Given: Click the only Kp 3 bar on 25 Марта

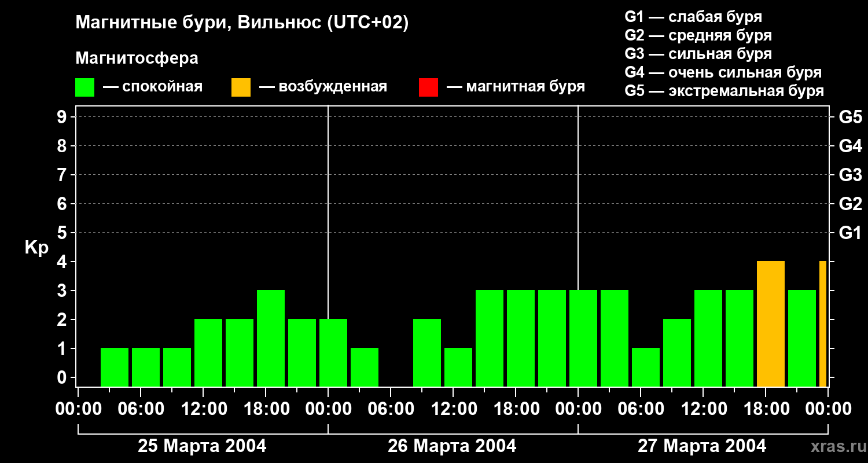Looking at the screenshot, I should pos(271,339).
